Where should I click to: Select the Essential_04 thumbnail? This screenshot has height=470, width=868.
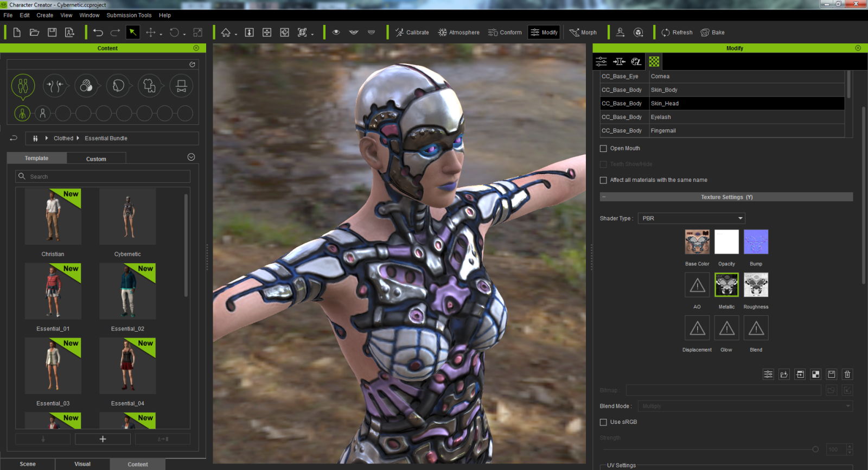127,366
